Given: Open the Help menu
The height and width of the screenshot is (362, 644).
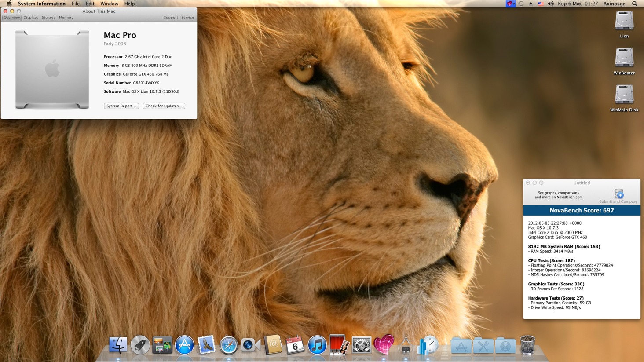Looking at the screenshot, I should coord(129,4).
